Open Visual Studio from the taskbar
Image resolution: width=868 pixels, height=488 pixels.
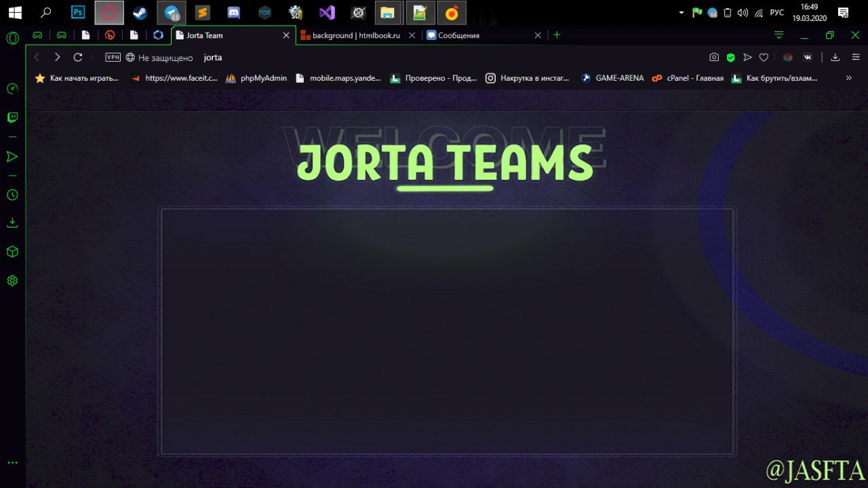pos(328,12)
